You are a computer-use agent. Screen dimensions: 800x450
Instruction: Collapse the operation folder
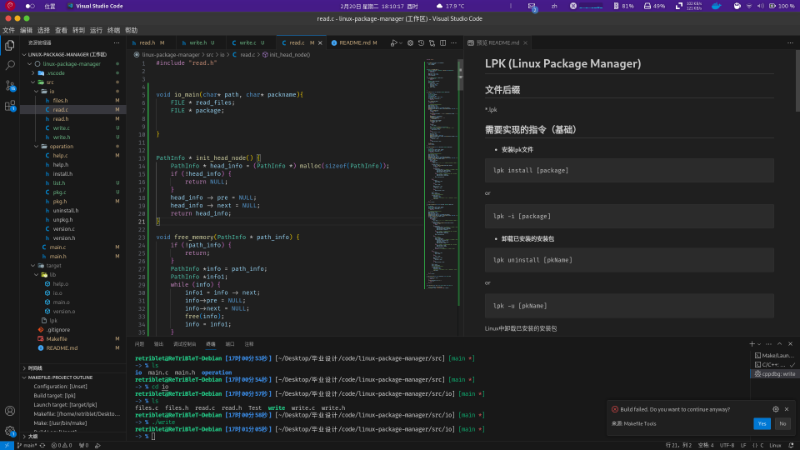pyautogui.click(x=37, y=146)
